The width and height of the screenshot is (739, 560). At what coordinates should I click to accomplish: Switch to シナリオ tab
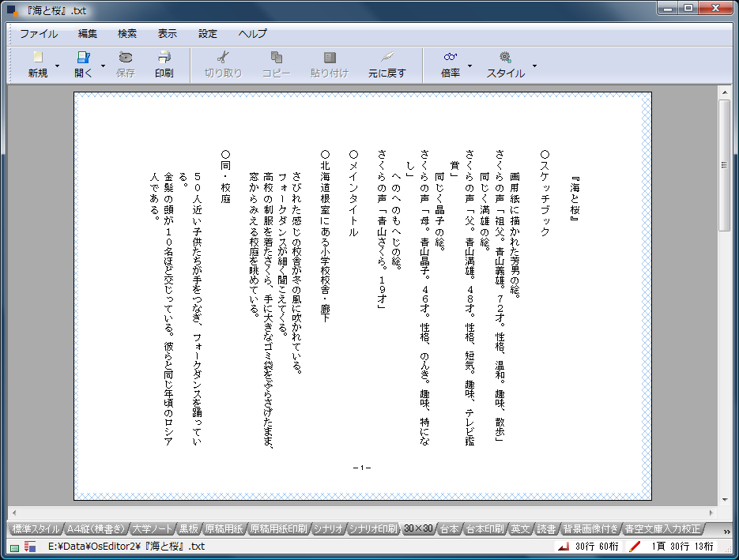coord(328,529)
